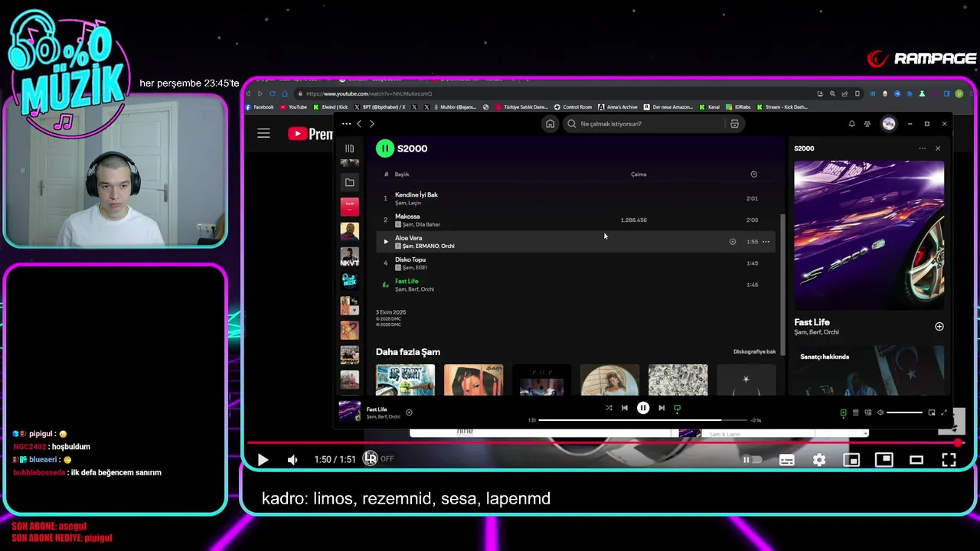The image size is (980, 551).
Task: Open the 'Sanatçı hakkında' artist card
Action: pyautogui.click(x=869, y=370)
